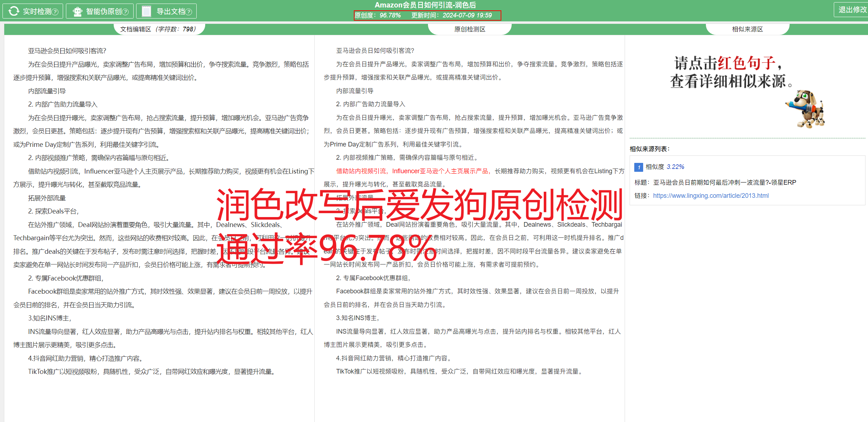Open the help question mark beside 导出文档
Screen dimensions: 868x422
point(189,12)
